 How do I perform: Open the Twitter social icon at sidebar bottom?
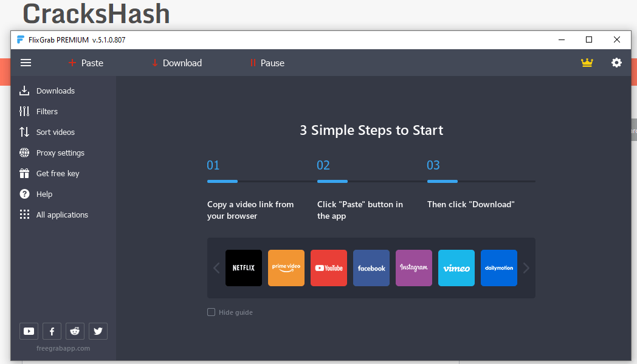(x=98, y=331)
